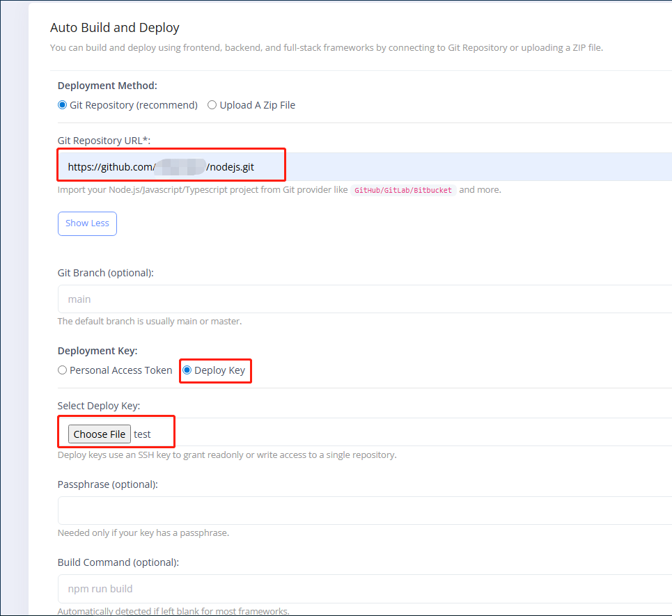Viewport: 672px width, 616px height.
Task: Click the Git Repository URL input field
Action: click(418, 167)
